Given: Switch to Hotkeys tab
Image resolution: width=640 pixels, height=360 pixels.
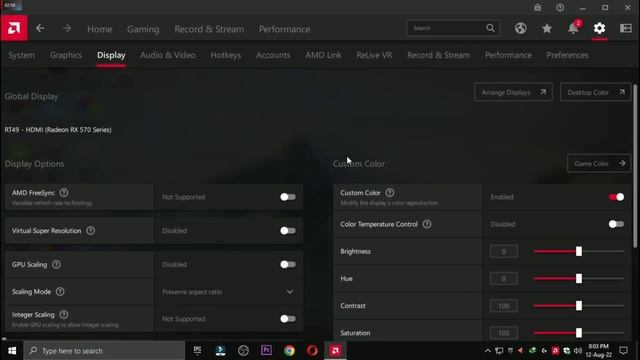Looking at the screenshot, I should click(226, 55).
